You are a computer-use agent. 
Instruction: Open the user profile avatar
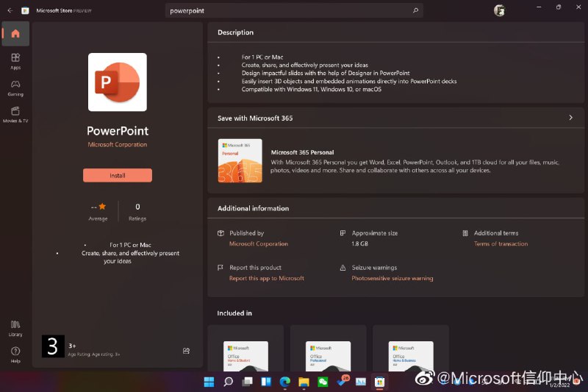click(499, 10)
